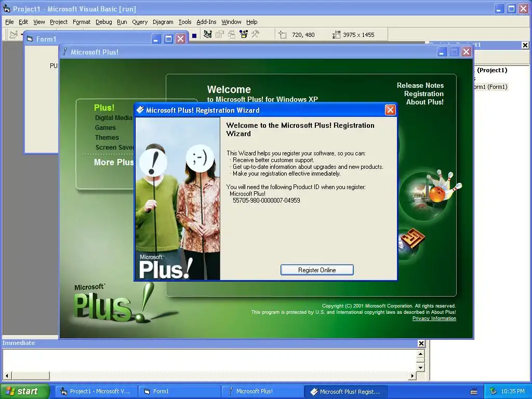Click inside the Immediate window text area

210,361
